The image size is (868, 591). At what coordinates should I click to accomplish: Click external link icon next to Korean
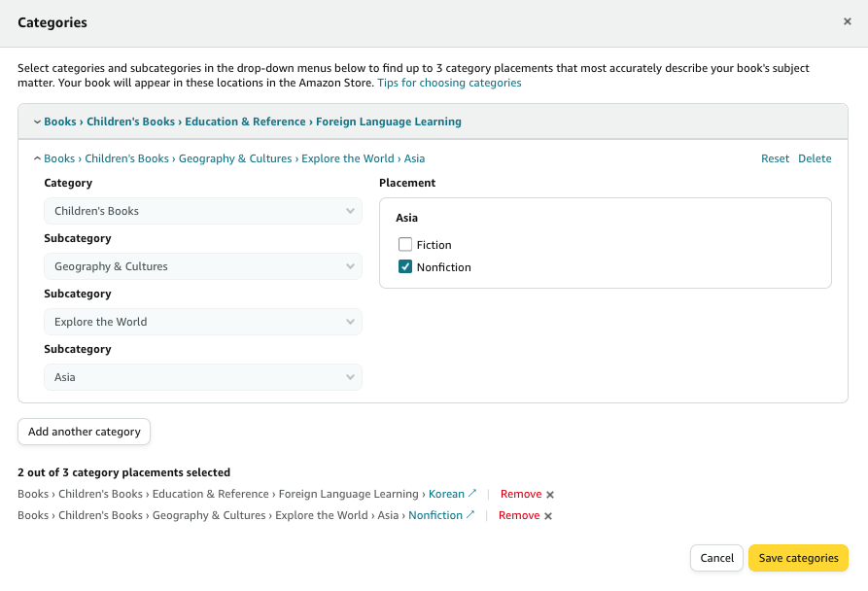[x=473, y=494]
